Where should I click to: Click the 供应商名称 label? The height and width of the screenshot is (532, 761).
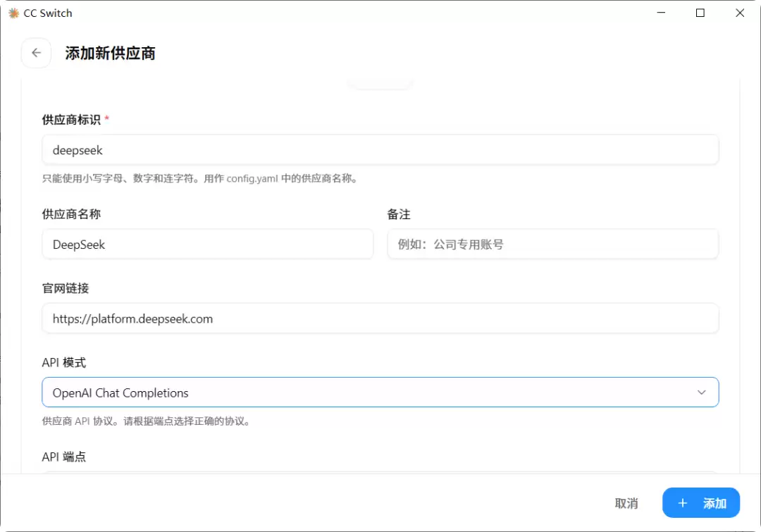(x=71, y=214)
